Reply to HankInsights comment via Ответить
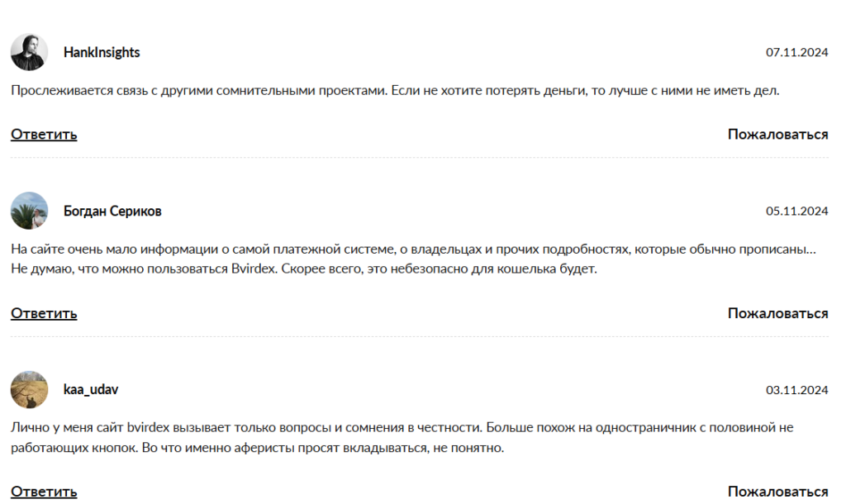The width and height of the screenshot is (846, 504). (x=43, y=133)
